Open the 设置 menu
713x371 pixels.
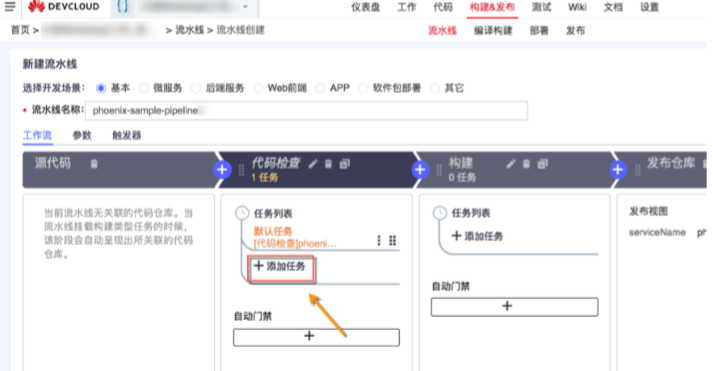pyautogui.click(x=649, y=7)
